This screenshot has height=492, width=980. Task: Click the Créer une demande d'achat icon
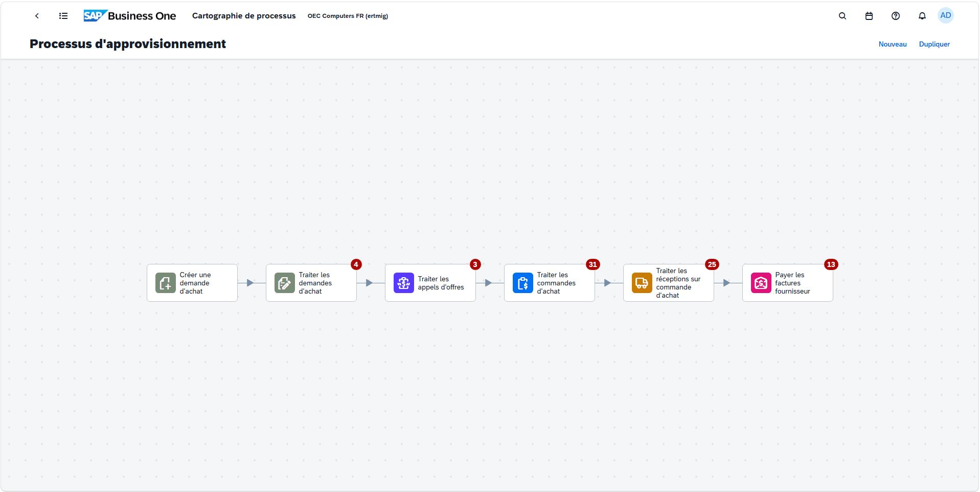[166, 283]
